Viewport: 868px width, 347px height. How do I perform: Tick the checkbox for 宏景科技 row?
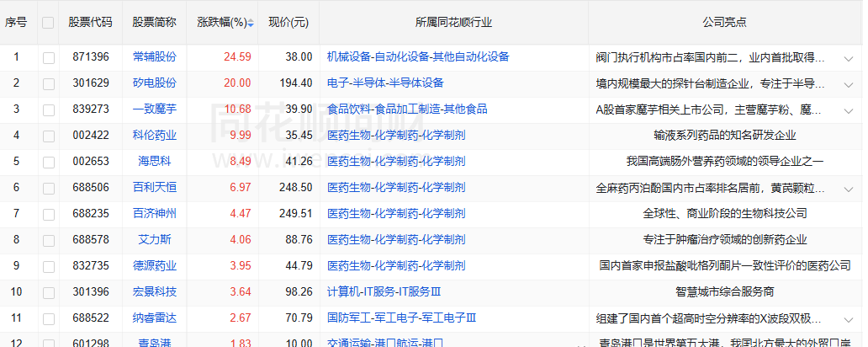[48, 292]
